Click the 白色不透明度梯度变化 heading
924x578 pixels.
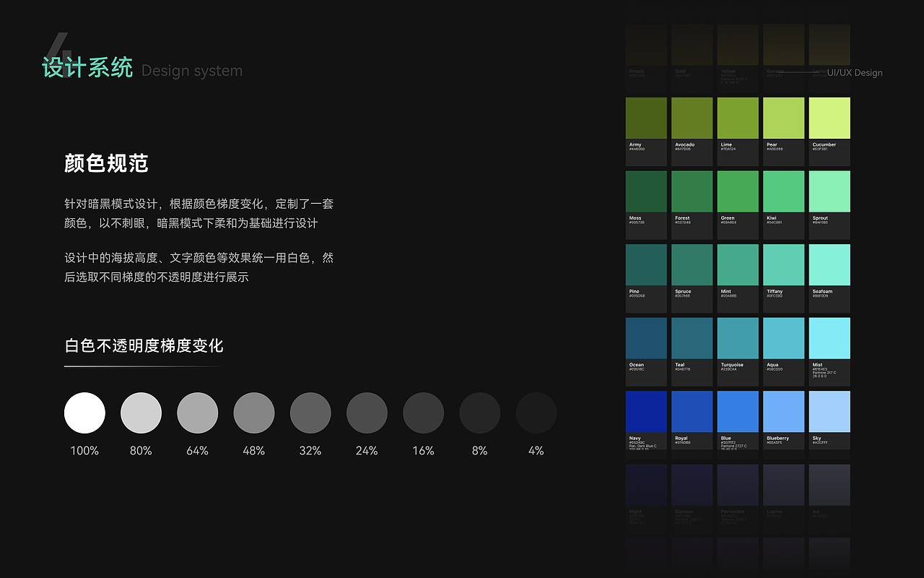pyautogui.click(x=144, y=346)
